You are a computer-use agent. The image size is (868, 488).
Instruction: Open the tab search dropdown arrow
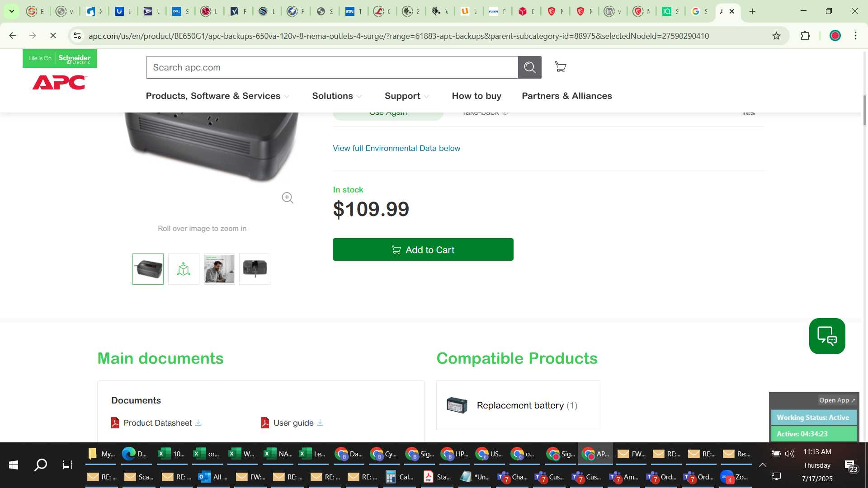pyautogui.click(x=11, y=11)
